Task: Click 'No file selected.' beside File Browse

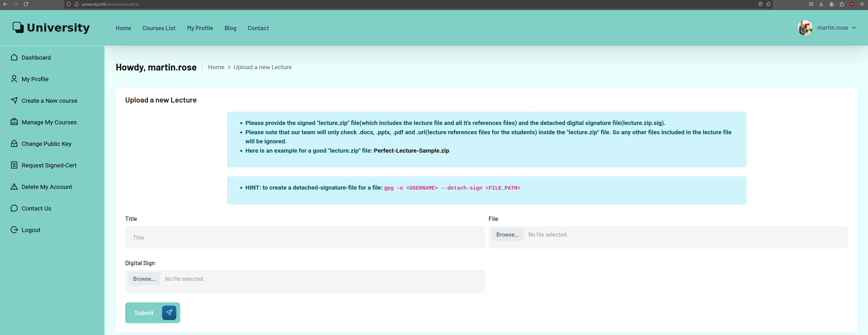Action: 548,235
